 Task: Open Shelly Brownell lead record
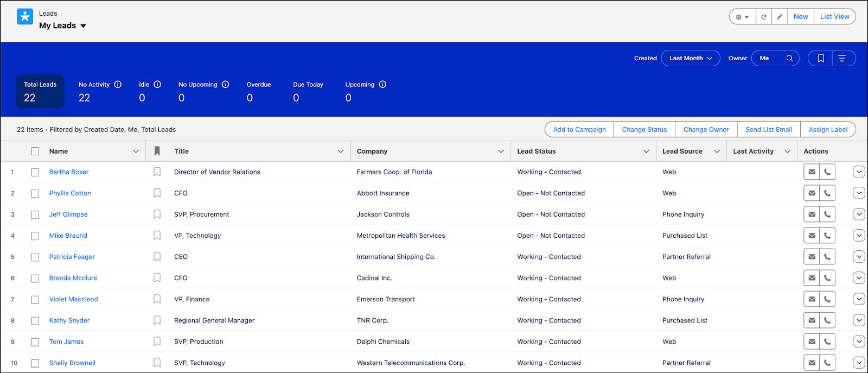pyautogui.click(x=72, y=363)
